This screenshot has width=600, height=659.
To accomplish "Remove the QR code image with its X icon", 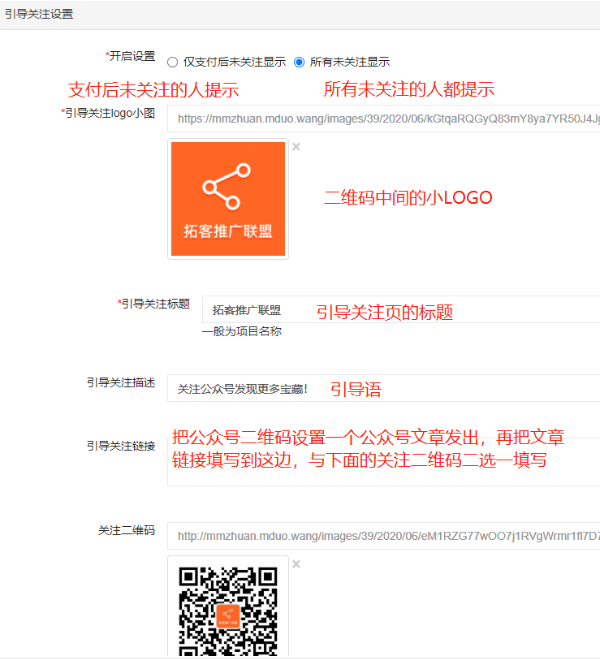I will tap(296, 564).
